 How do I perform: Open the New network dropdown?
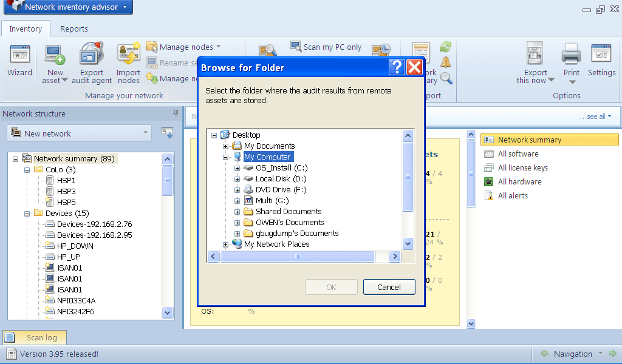(80, 133)
